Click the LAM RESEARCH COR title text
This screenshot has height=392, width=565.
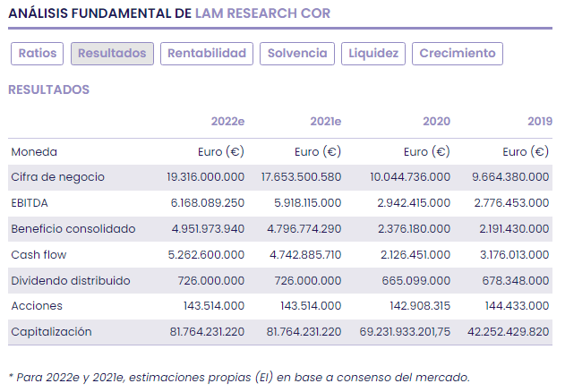coord(262,13)
